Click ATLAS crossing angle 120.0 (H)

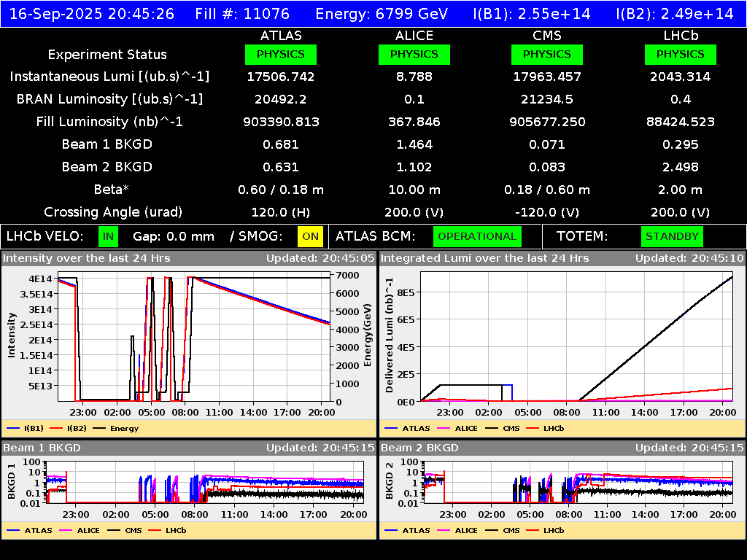[x=281, y=212]
